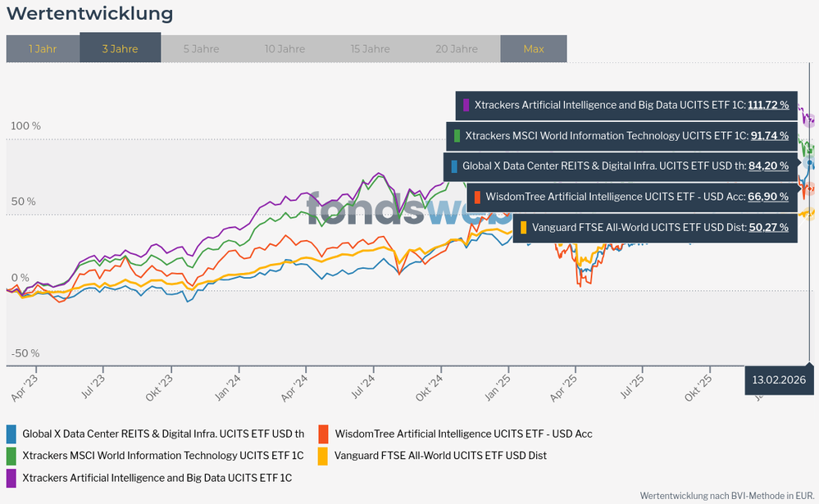Image resolution: width=819 pixels, height=504 pixels.
Task: Click tooltip value 91,74 %
Action: pyautogui.click(x=770, y=136)
